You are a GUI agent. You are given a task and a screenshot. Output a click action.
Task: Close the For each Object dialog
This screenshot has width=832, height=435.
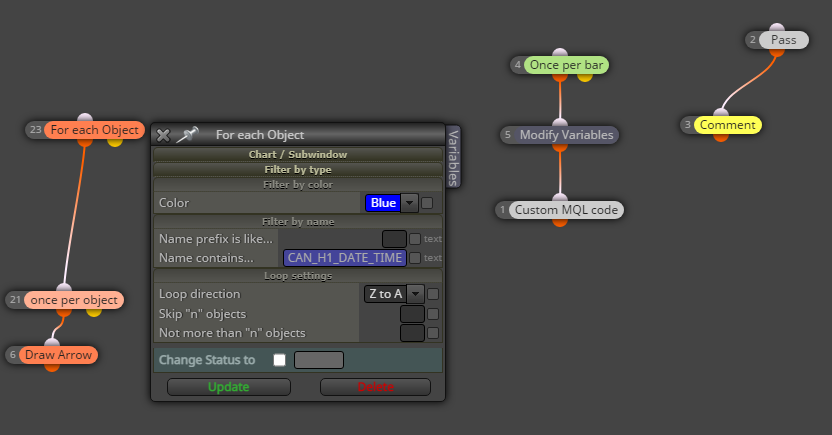[163, 135]
